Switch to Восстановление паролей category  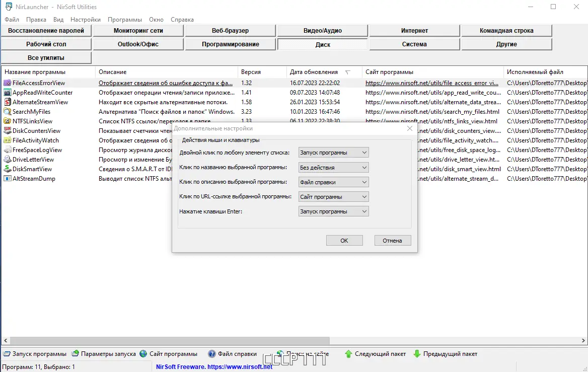click(x=46, y=30)
